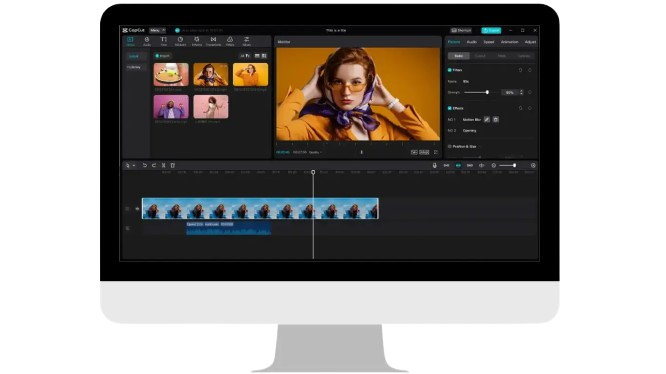Toggle the lock on the video track
Screen dimensions: 666x374
(127, 208)
